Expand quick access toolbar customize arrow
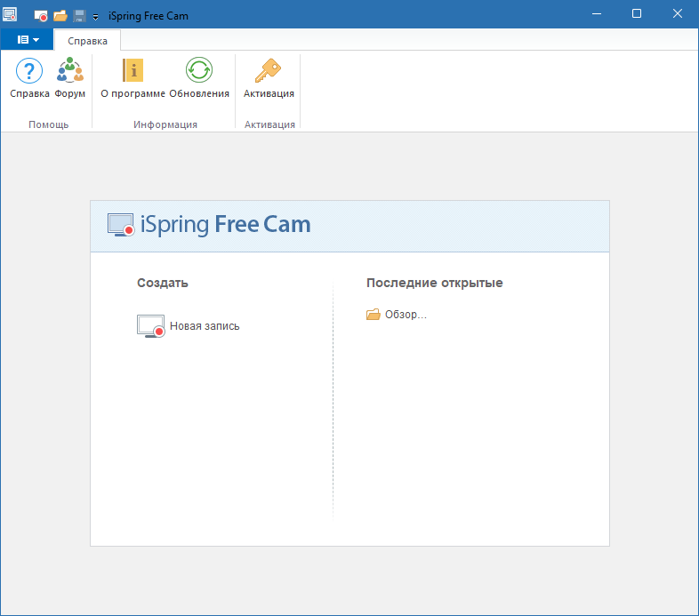 [95, 17]
